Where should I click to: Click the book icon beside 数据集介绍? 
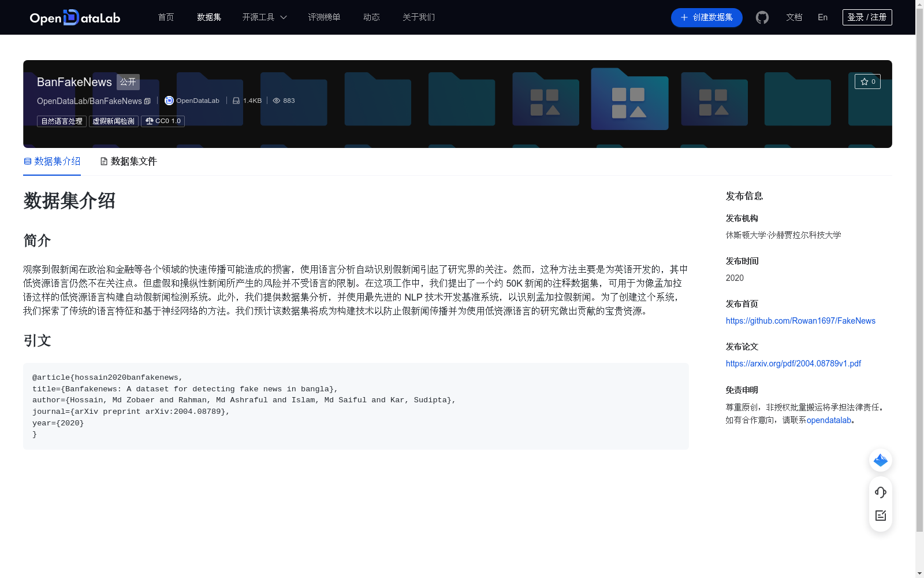tap(27, 161)
